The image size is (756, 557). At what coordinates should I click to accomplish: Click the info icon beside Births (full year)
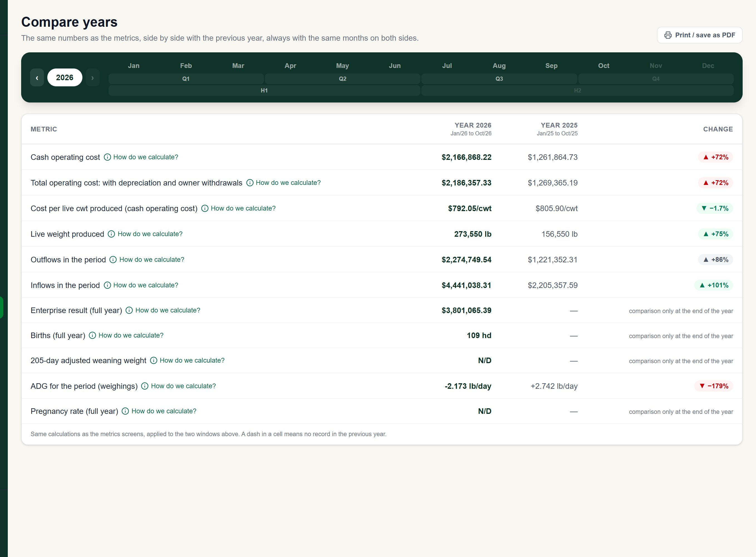point(92,336)
